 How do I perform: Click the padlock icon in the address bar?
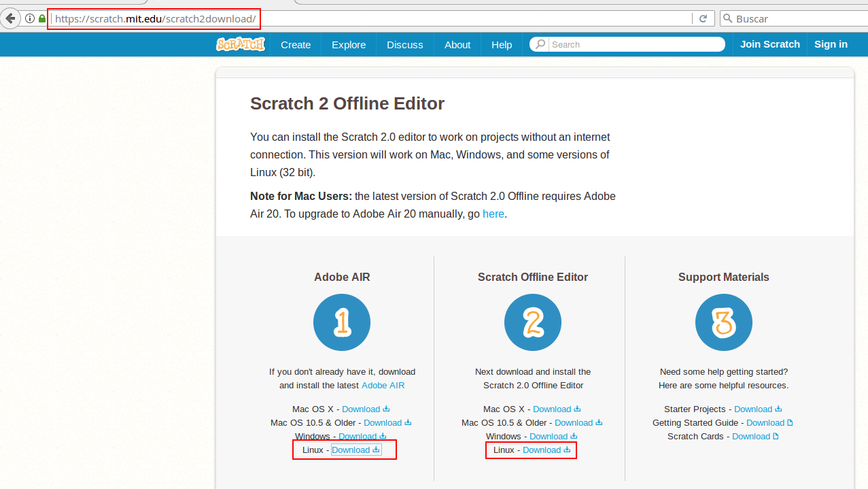click(41, 18)
